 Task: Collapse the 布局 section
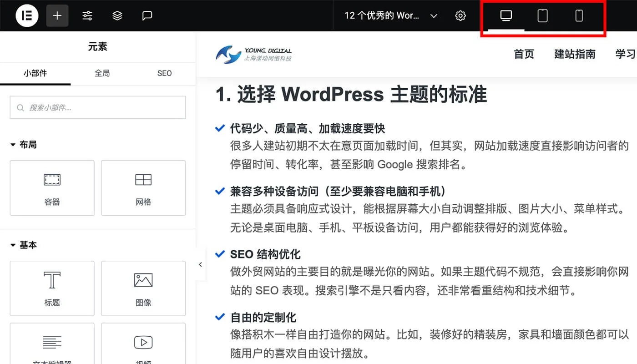(24, 145)
